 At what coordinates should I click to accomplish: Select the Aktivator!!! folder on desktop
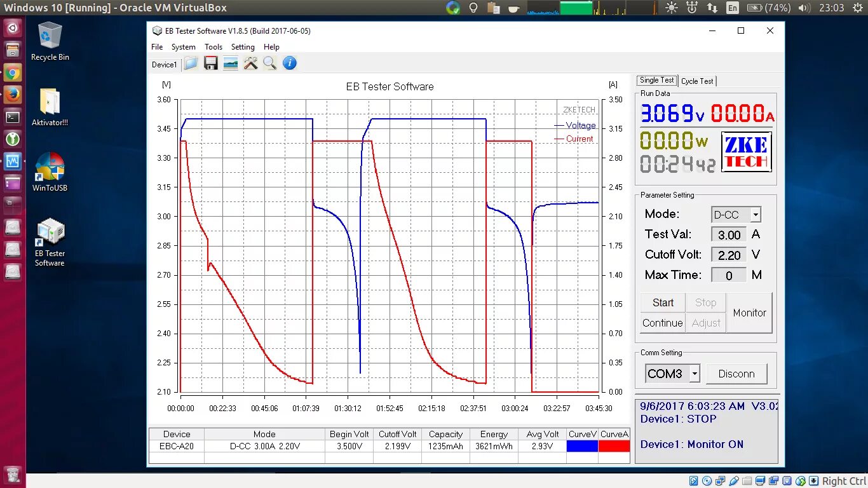point(50,107)
